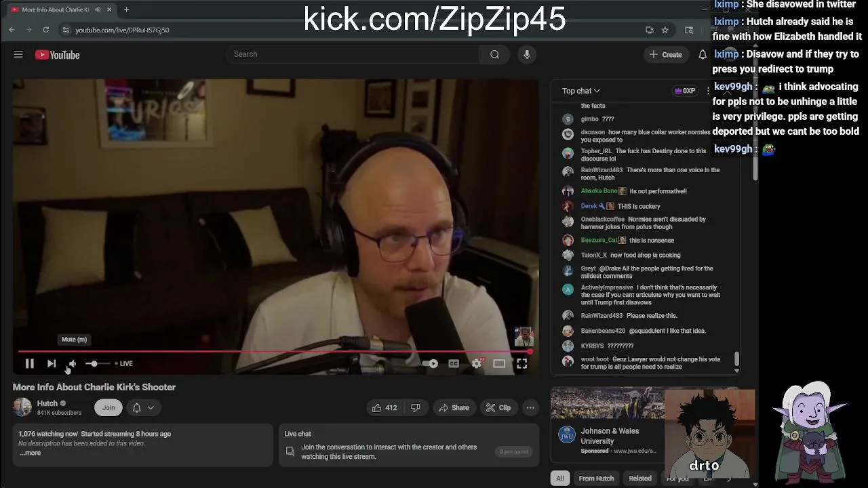Skip to the next video
This screenshot has height=488, width=868.
[x=52, y=364]
